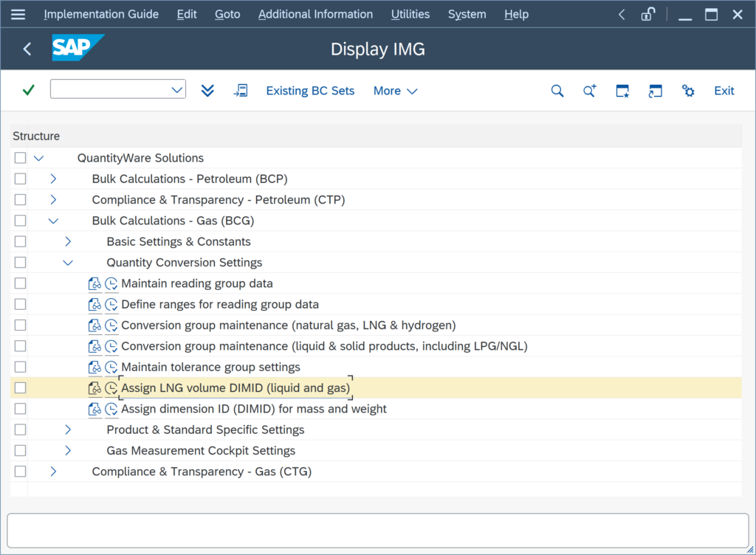Click the add to favorites window-star icon
This screenshot has width=756, height=555.
pyautogui.click(x=622, y=91)
